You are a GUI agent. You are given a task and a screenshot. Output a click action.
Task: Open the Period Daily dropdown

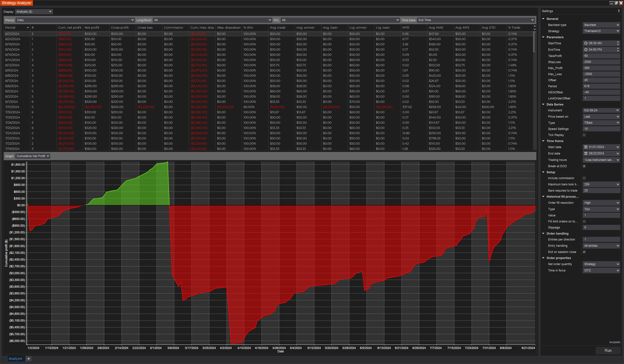click(75, 20)
